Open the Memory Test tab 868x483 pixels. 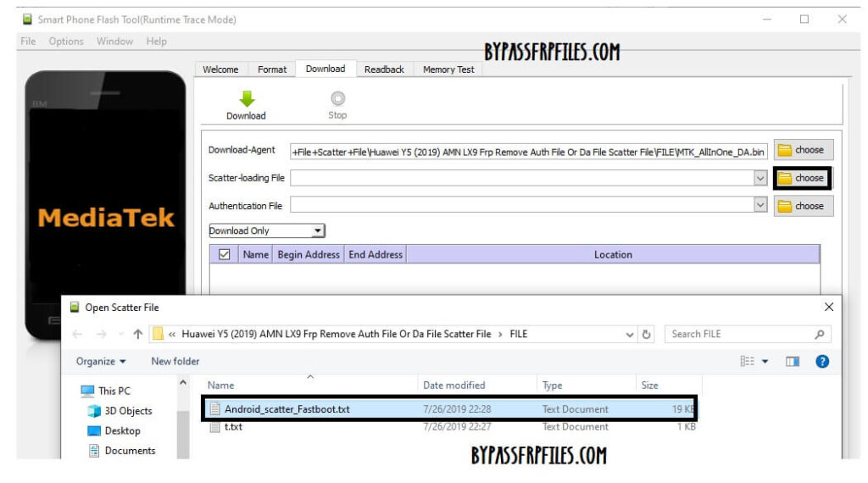point(448,69)
